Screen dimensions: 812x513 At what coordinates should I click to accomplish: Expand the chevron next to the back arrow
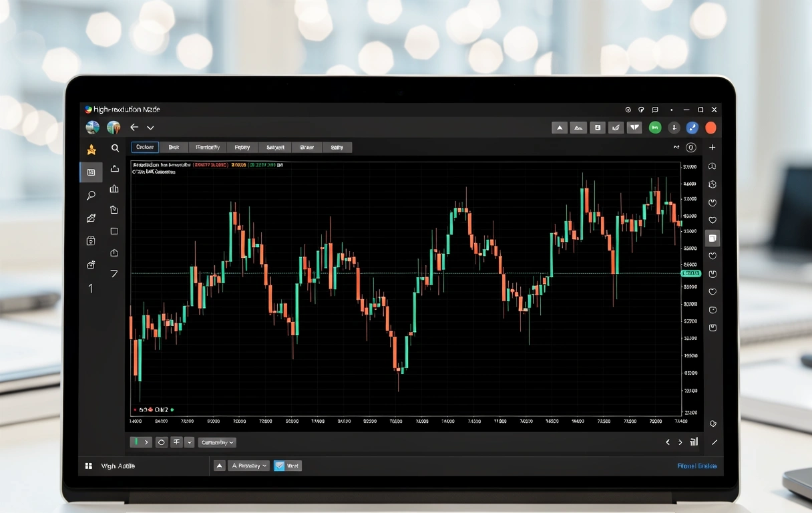tap(150, 127)
